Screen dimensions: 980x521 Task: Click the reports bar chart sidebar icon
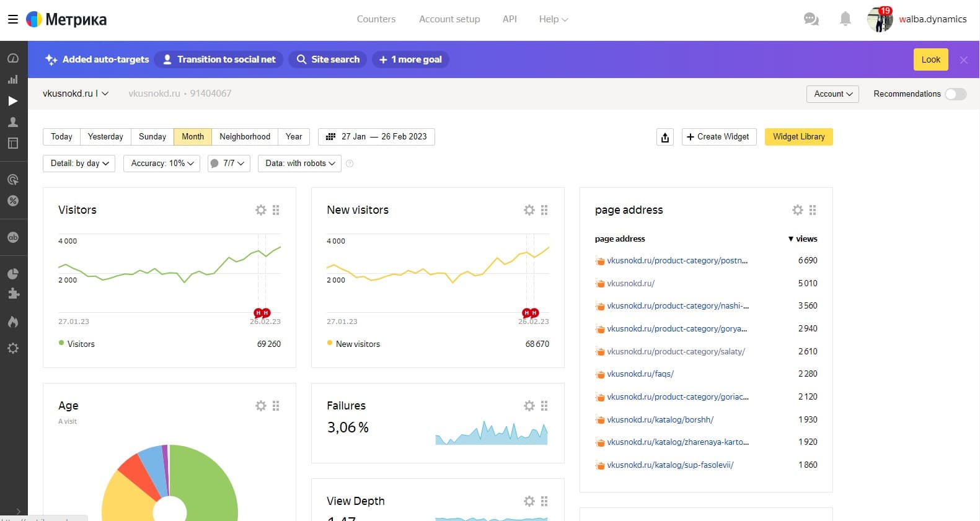[12, 79]
